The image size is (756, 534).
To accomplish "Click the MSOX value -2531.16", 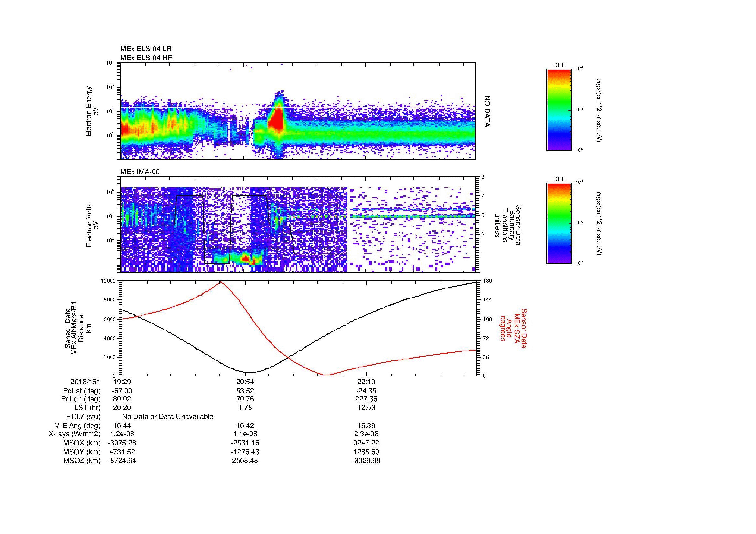I will 245,443.
